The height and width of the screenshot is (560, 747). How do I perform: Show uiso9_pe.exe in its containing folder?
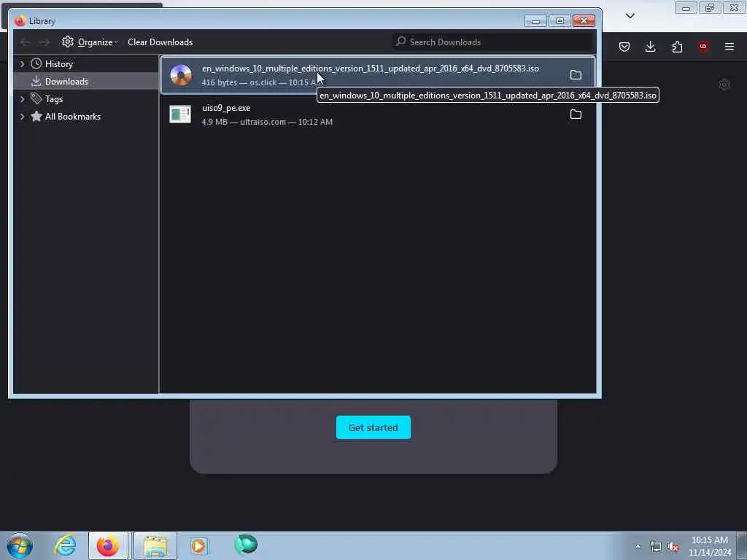[x=576, y=114]
